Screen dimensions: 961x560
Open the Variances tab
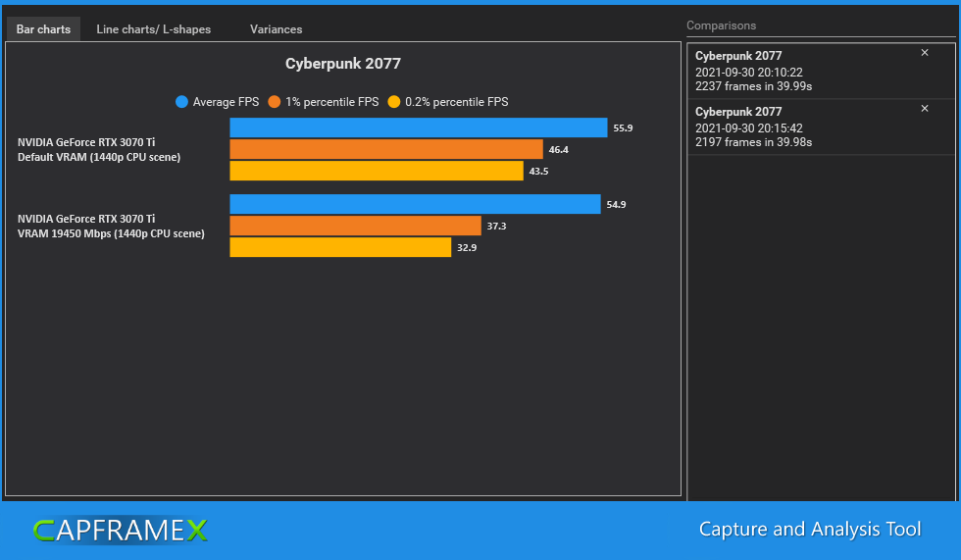[276, 28]
